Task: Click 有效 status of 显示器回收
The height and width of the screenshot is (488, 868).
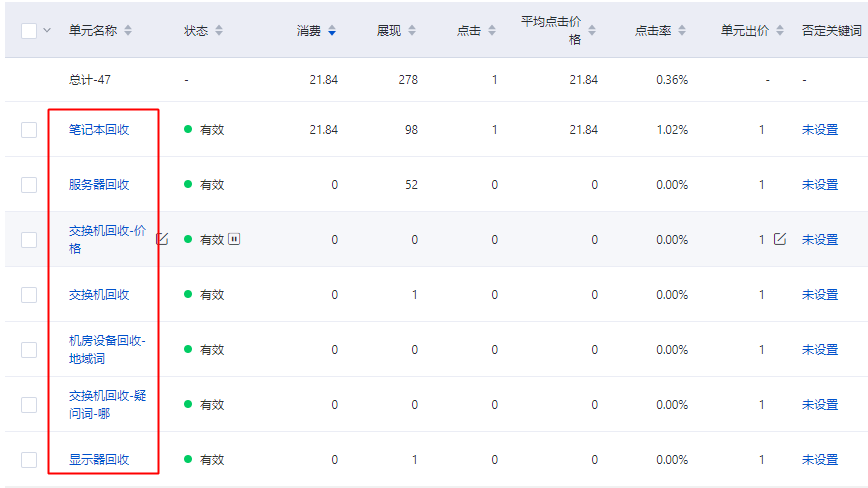Action: pyautogui.click(x=212, y=460)
